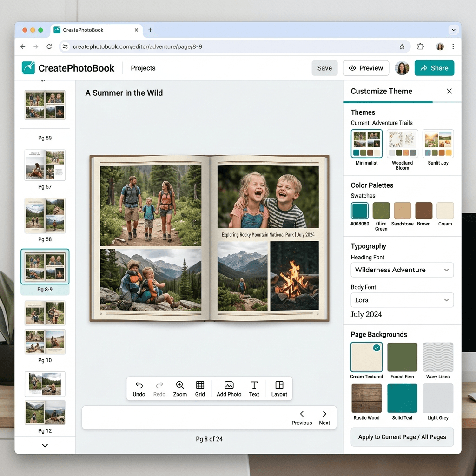Select the Cream Textured page background

(366, 357)
